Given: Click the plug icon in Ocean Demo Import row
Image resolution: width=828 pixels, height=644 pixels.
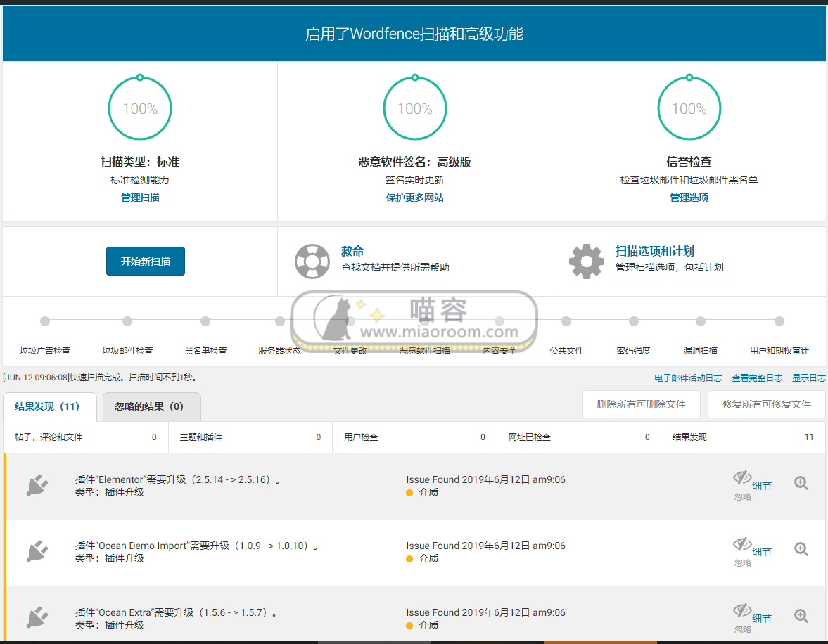Looking at the screenshot, I should click(x=37, y=551).
